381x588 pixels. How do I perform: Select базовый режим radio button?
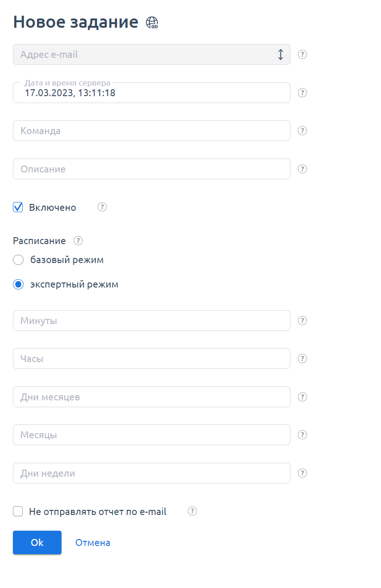[x=18, y=260]
